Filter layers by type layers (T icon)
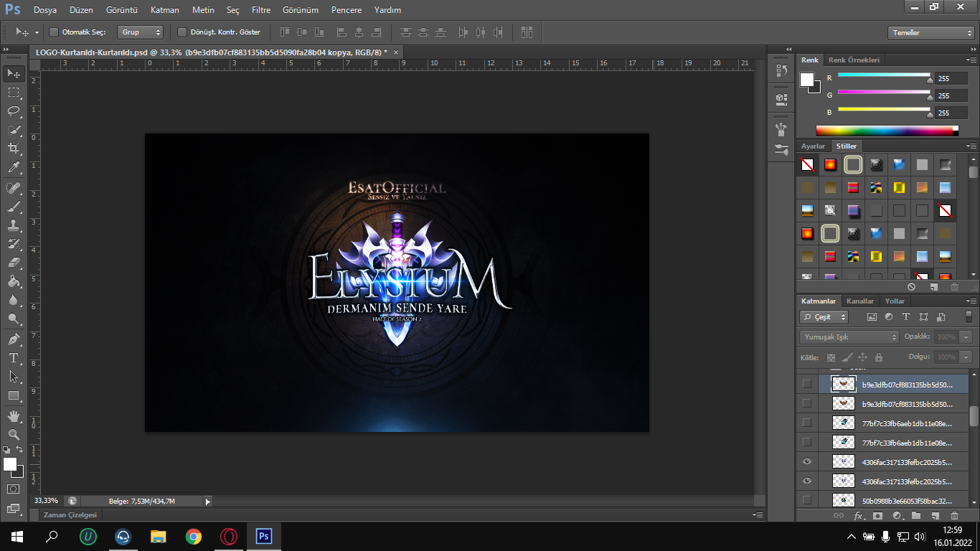 point(906,316)
